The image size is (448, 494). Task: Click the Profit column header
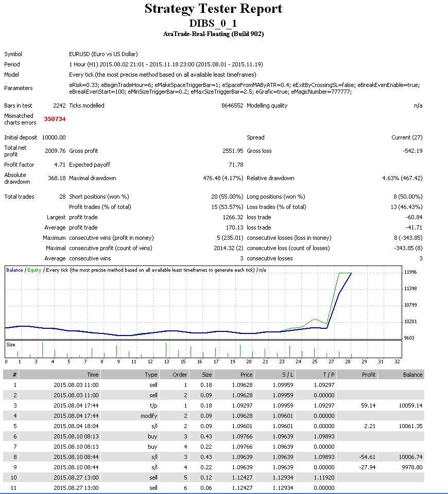click(357, 375)
